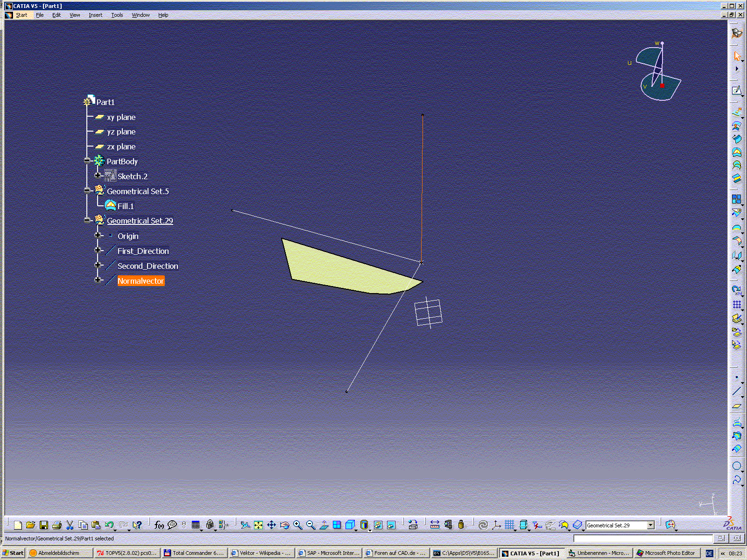747x560 pixels.
Task: Click the Join icon in right toolbar
Action: point(737,199)
